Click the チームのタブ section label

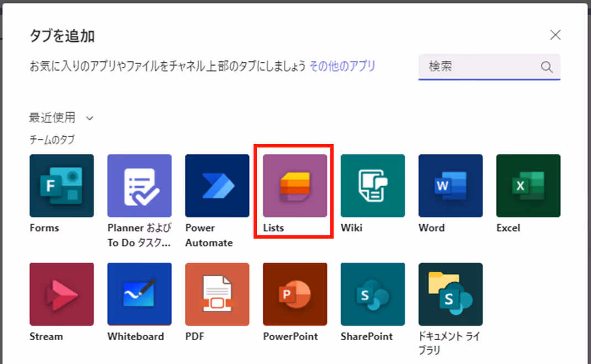tap(52, 140)
